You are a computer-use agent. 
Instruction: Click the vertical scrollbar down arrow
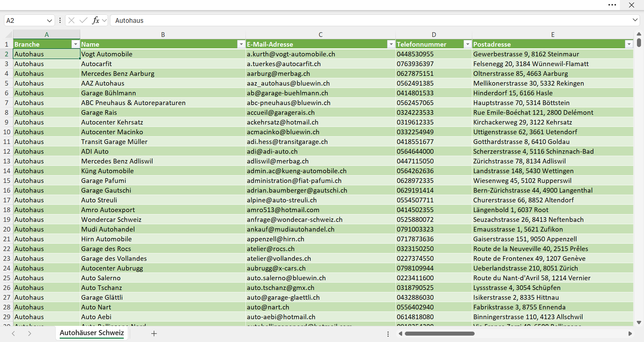coord(639,323)
